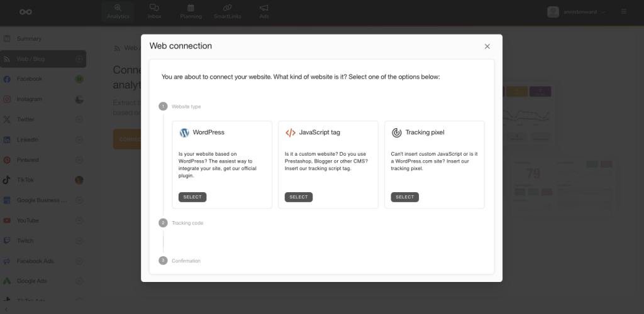
Task: Open Web / Blog in the sidebar
Action: pyautogui.click(x=43, y=59)
